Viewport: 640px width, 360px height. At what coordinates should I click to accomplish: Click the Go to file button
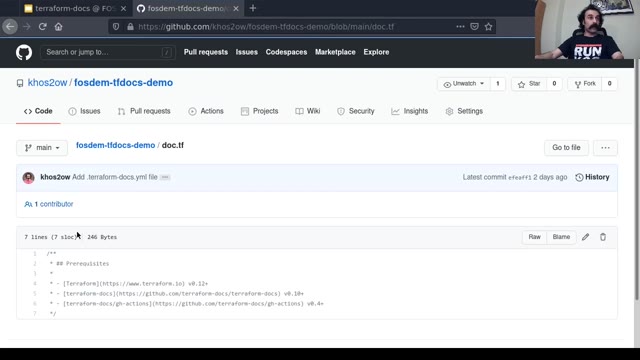click(x=566, y=148)
